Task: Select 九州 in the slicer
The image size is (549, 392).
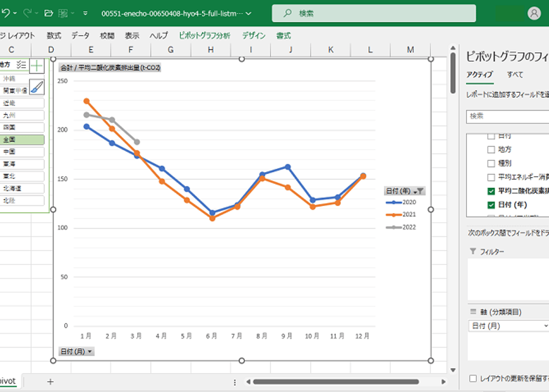Action: click(22, 115)
